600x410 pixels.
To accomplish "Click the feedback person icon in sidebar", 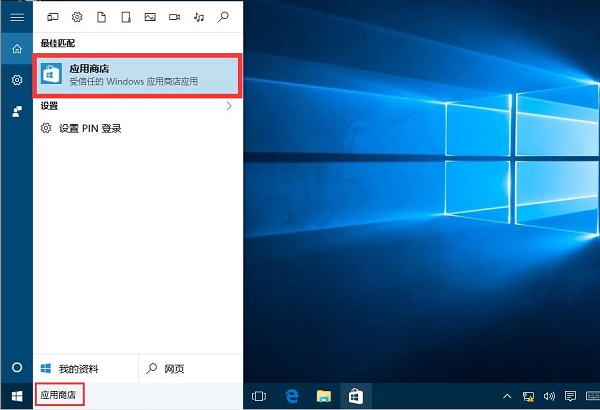I will click(16, 111).
